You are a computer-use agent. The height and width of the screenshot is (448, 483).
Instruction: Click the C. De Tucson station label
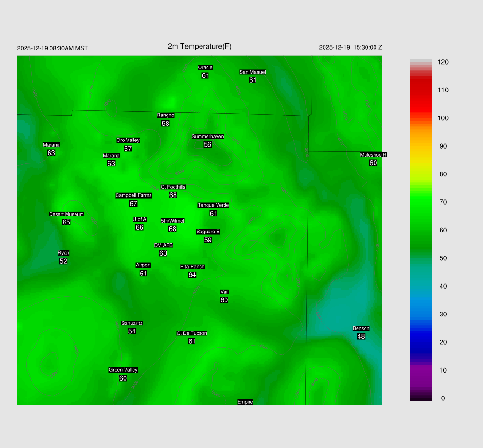pyautogui.click(x=192, y=333)
